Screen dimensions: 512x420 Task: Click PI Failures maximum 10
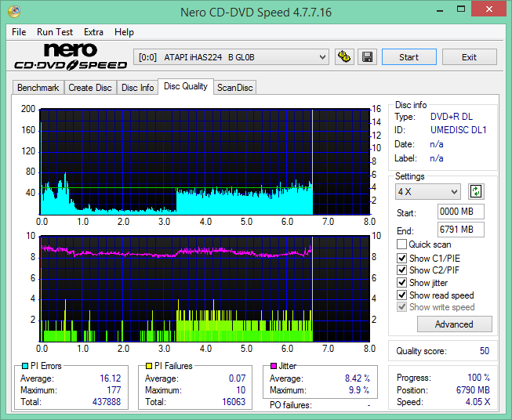pos(241,390)
